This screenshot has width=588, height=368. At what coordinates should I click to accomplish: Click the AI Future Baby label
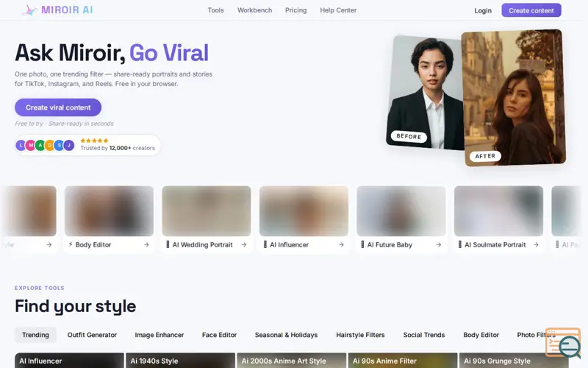(x=390, y=245)
